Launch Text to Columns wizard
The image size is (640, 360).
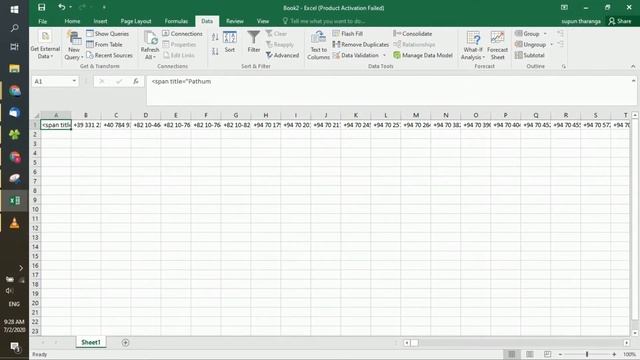coord(318,46)
